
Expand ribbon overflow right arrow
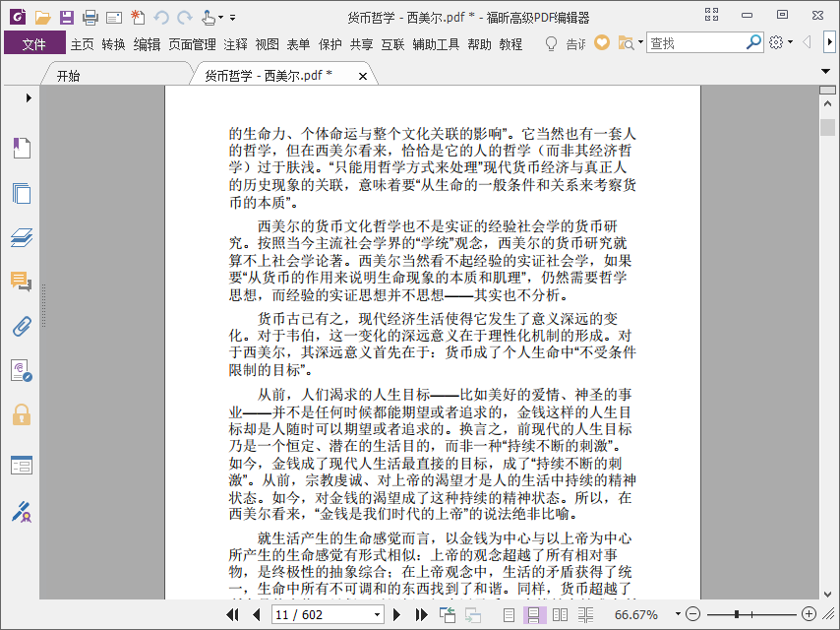tap(829, 41)
